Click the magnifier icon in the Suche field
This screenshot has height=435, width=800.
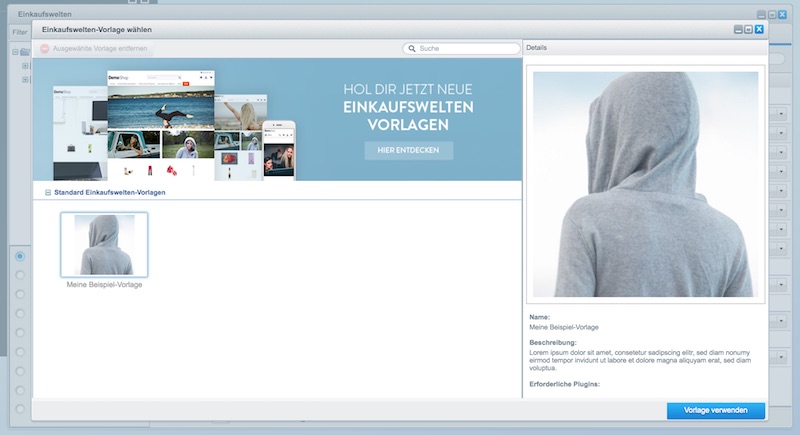click(x=411, y=48)
